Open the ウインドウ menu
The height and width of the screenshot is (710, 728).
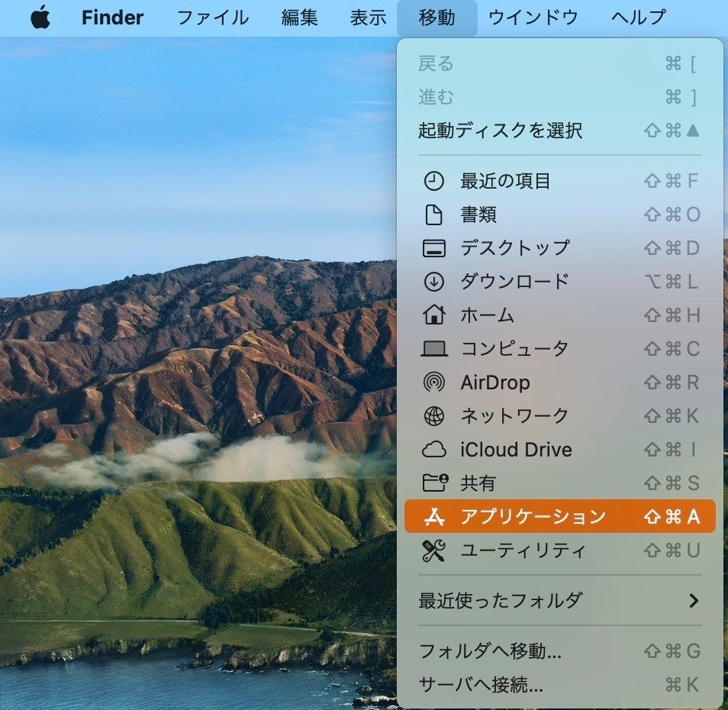tap(533, 18)
